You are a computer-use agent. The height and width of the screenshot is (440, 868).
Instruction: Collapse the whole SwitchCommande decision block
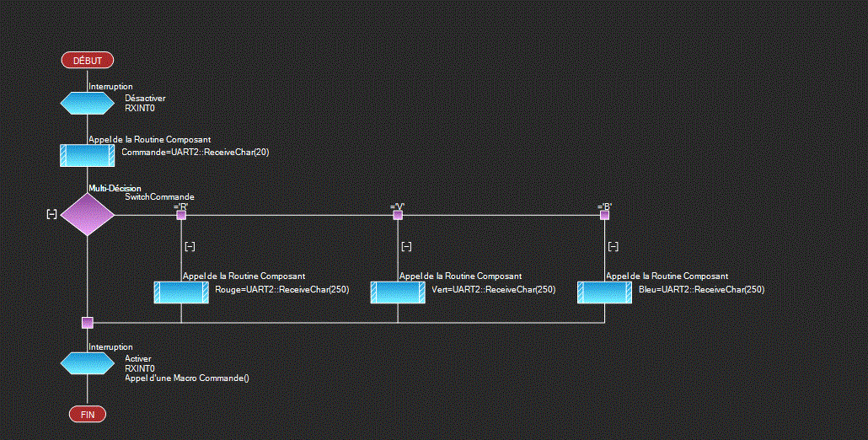52,215
